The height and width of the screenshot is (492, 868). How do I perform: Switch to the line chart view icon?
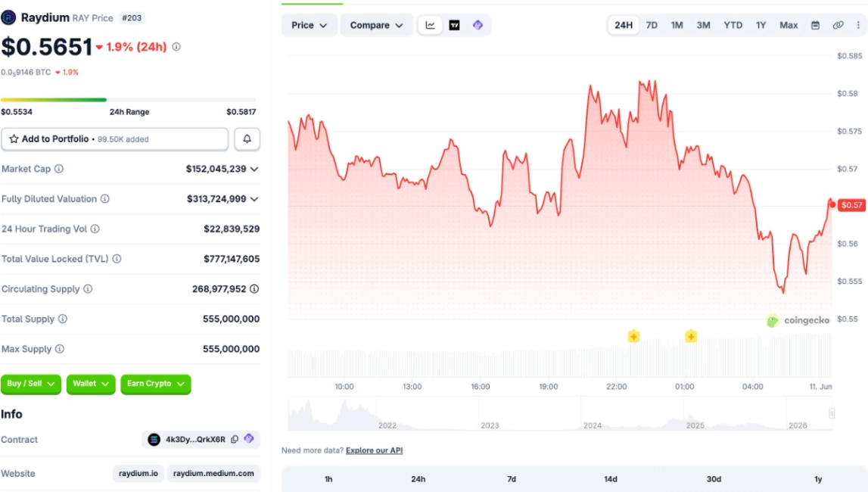(430, 25)
